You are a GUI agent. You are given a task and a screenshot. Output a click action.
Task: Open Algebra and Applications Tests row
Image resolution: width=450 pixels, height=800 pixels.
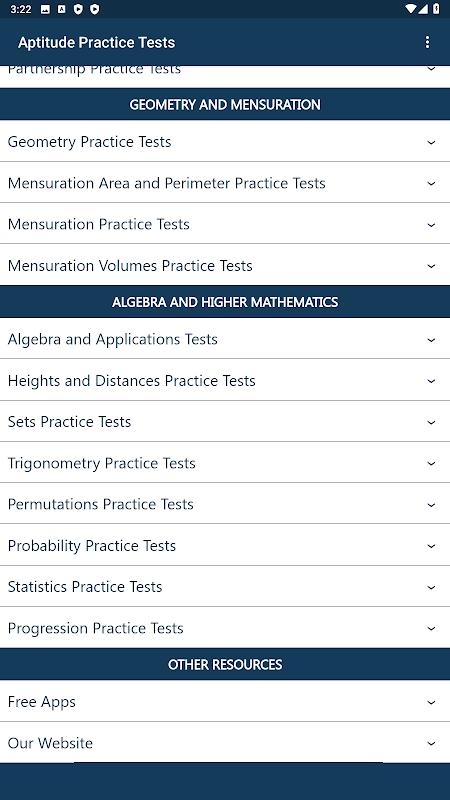click(x=225, y=339)
